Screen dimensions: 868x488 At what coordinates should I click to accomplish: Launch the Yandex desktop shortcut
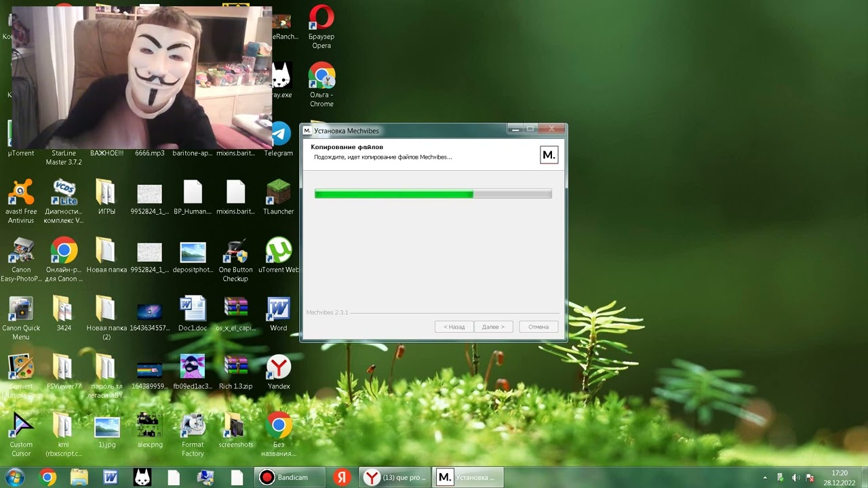coord(279,372)
